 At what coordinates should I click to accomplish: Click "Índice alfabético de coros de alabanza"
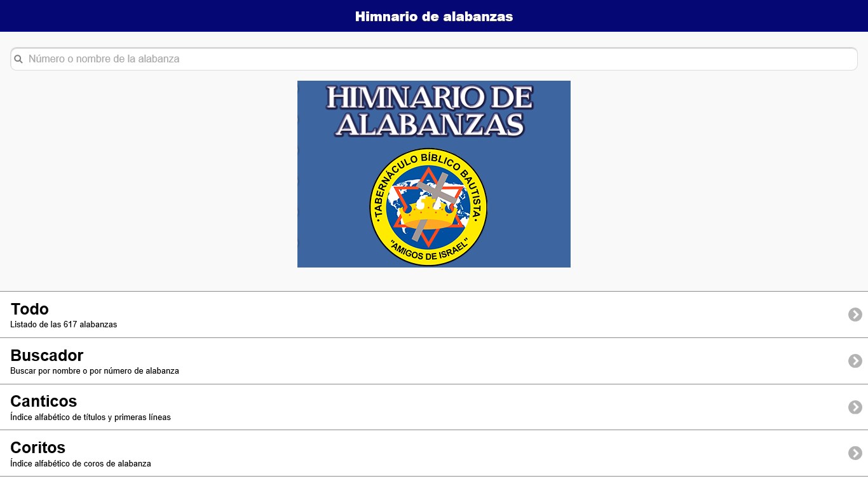[x=81, y=464]
